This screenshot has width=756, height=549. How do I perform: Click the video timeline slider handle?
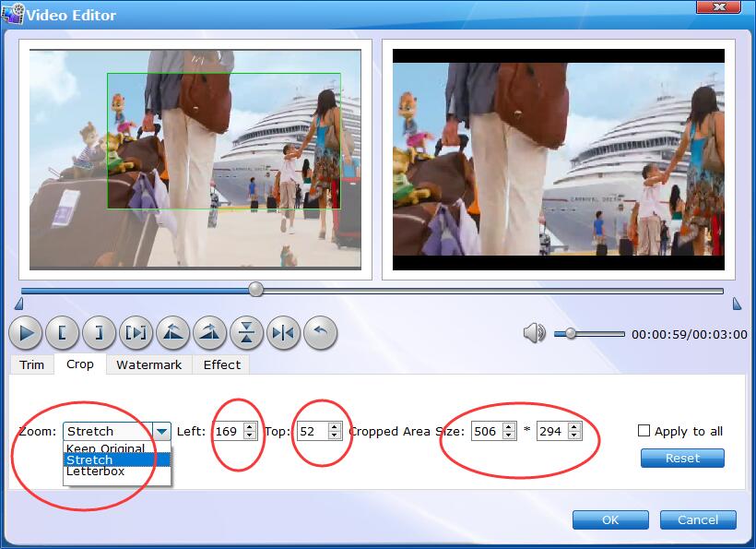pyautogui.click(x=256, y=290)
